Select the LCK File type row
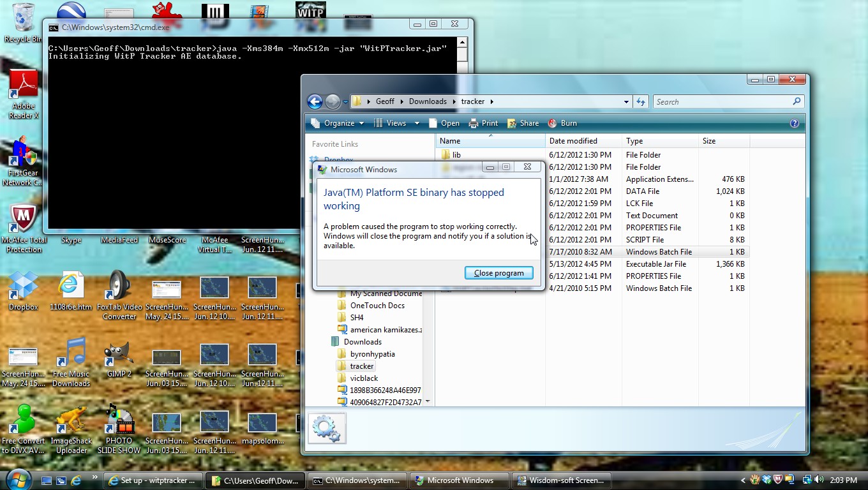 coord(639,204)
